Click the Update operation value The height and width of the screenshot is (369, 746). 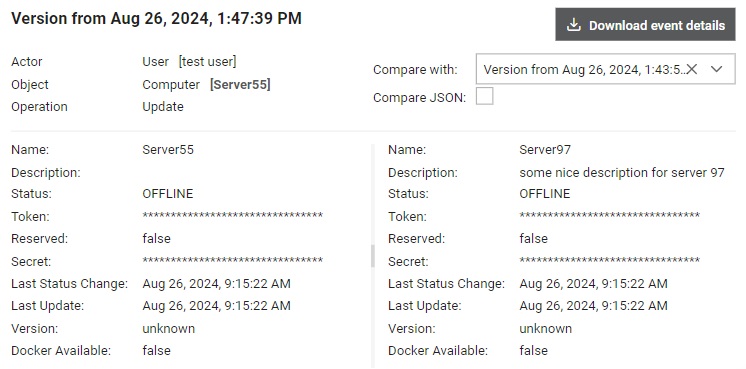click(x=163, y=107)
